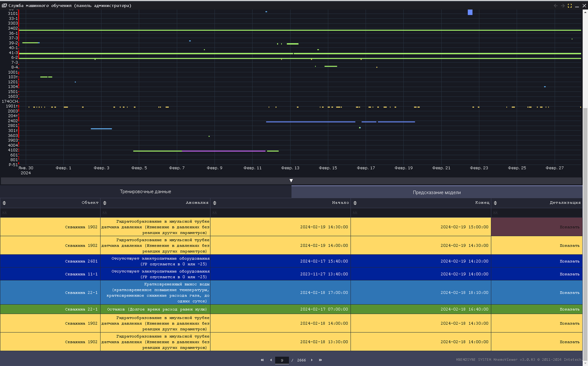The width and height of the screenshot is (588, 366).
Task: Click Показать for row starting 2024-02-18 13:30:00
Action: click(x=569, y=342)
